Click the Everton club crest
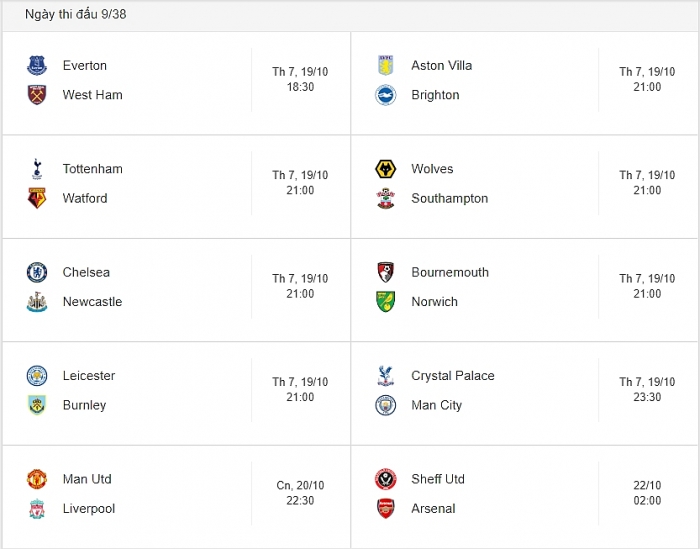 (x=37, y=66)
